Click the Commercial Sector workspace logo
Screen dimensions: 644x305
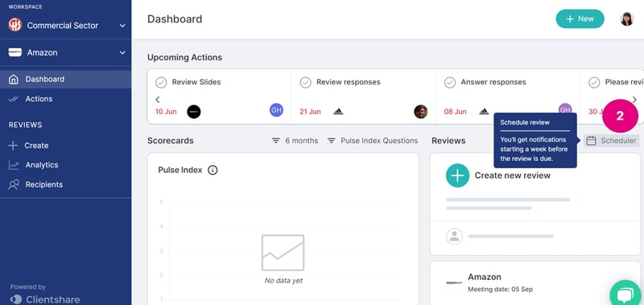pyautogui.click(x=14, y=25)
